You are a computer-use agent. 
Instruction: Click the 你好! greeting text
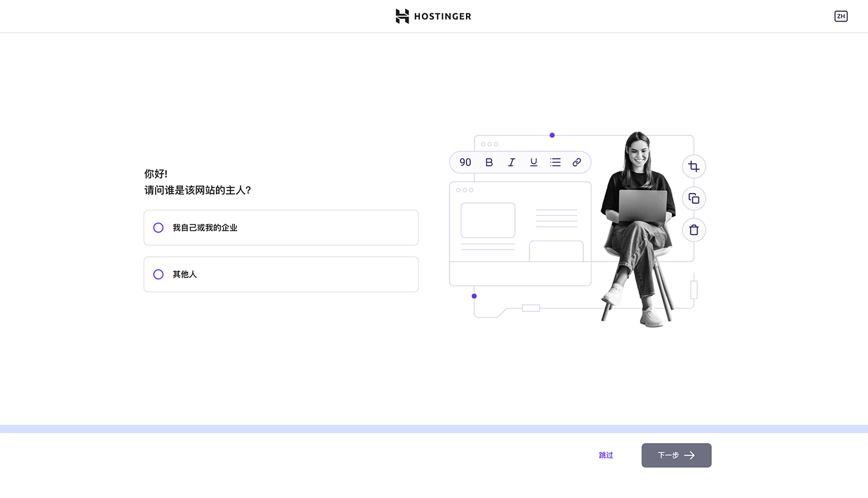coord(156,174)
